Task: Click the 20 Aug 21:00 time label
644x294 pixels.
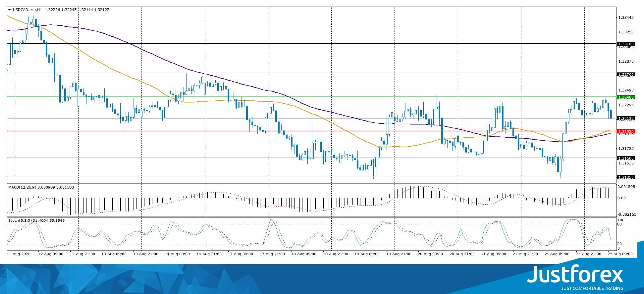Action: tap(462, 254)
